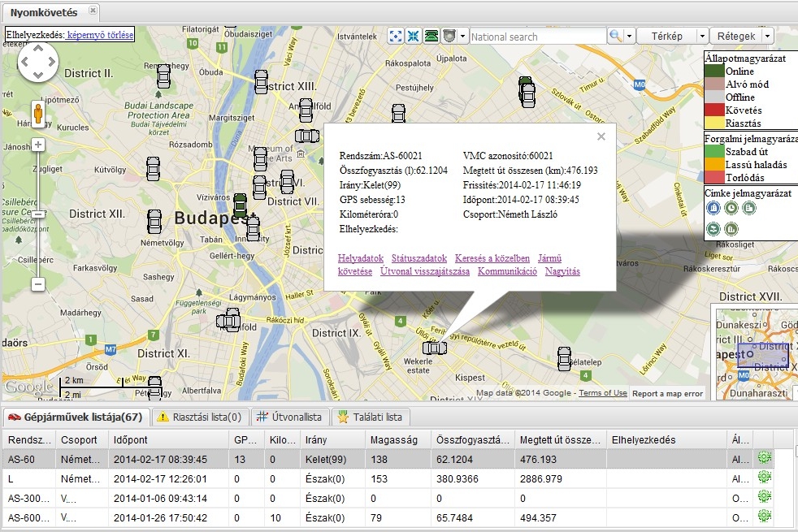
Task: Click the green telephone toolbar icon
Action: click(x=432, y=37)
